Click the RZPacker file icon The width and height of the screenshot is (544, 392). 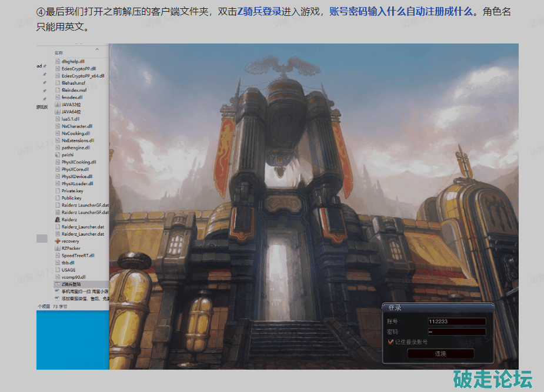pyautogui.click(x=58, y=248)
